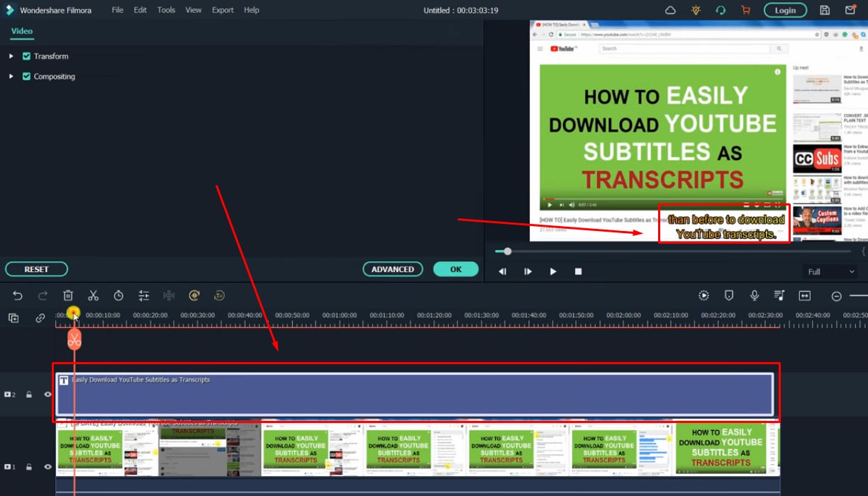Click the T text icon on title clip
This screenshot has height=496, width=868.
coord(64,381)
